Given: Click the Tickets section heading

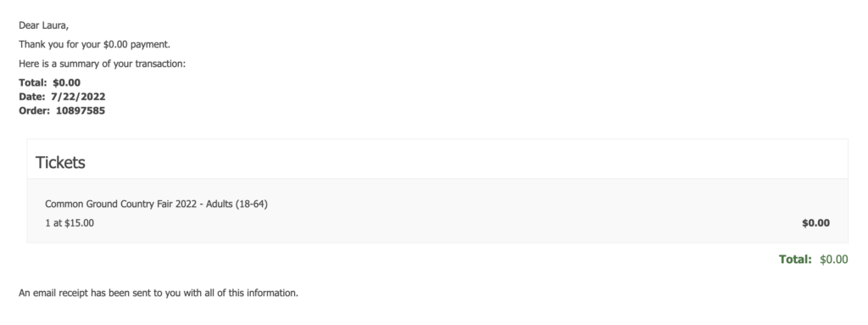Looking at the screenshot, I should point(60,163).
